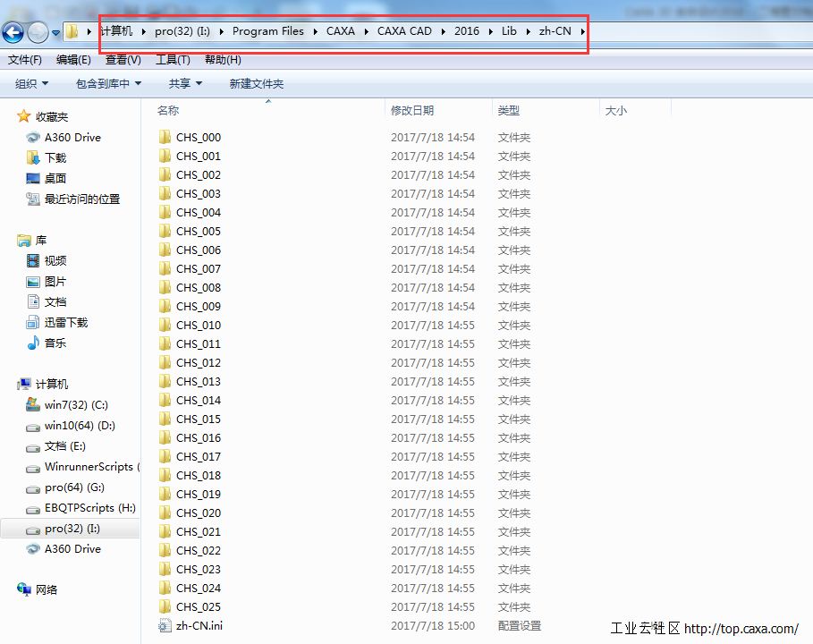Select Lib breadcrumb segment
The height and width of the screenshot is (644, 813).
click(x=509, y=31)
